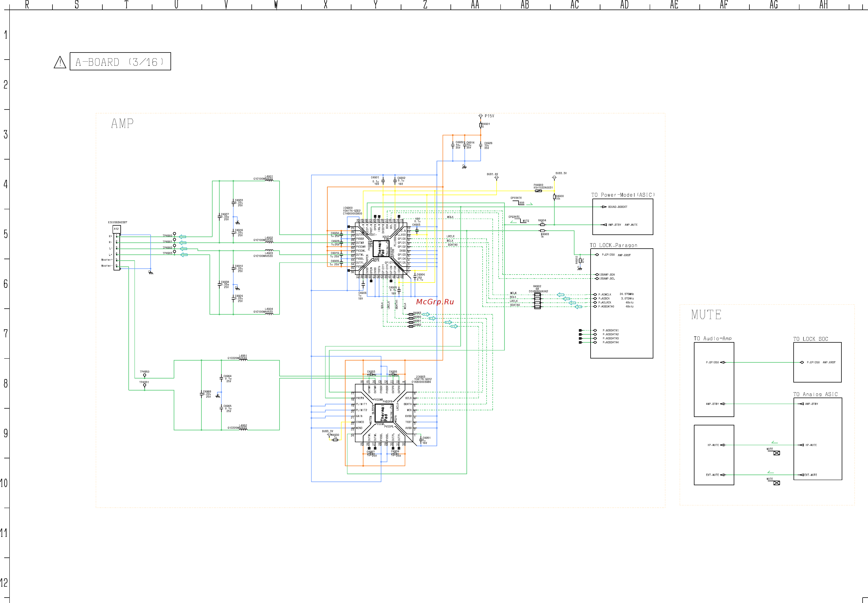Click the Thermal Pad of IC4900
Image resolution: width=868 pixels, height=603 pixels.
(381, 249)
